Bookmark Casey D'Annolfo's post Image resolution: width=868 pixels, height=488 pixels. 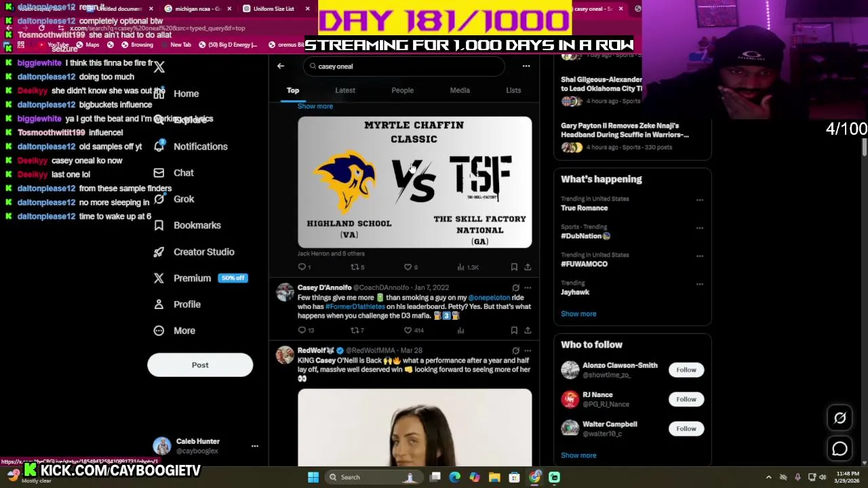click(x=514, y=330)
